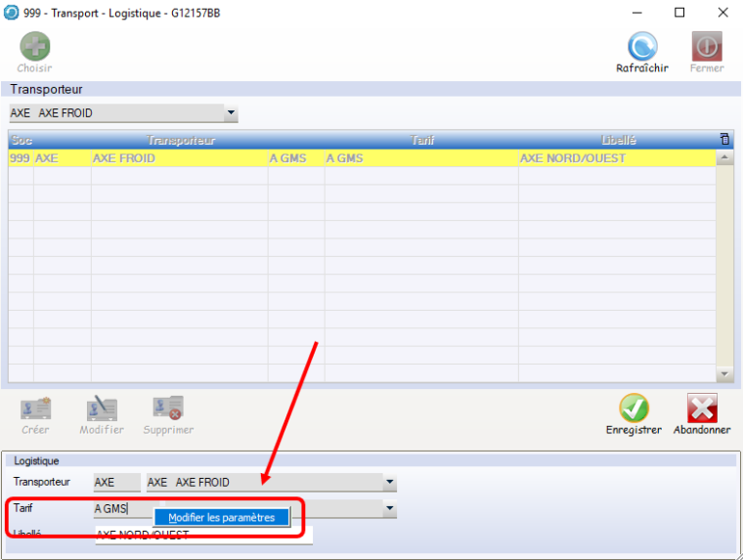Click the trash icon in grid header
Screen dimensions: 743x560
(x=724, y=140)
